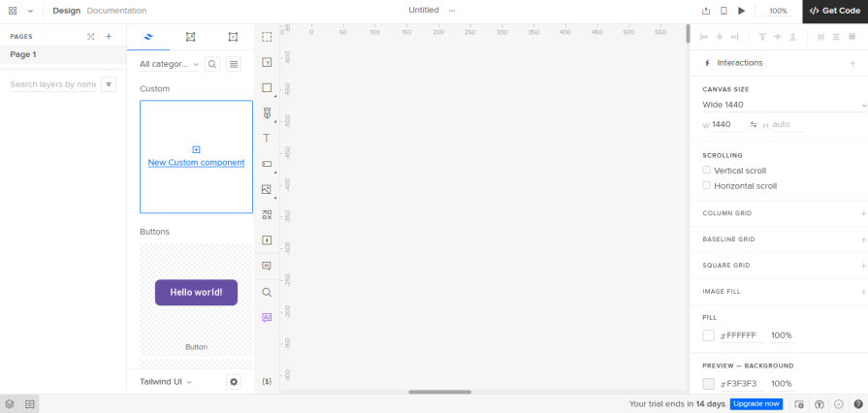
Task: Select the Text tool in toolbar
Action: 267,139
